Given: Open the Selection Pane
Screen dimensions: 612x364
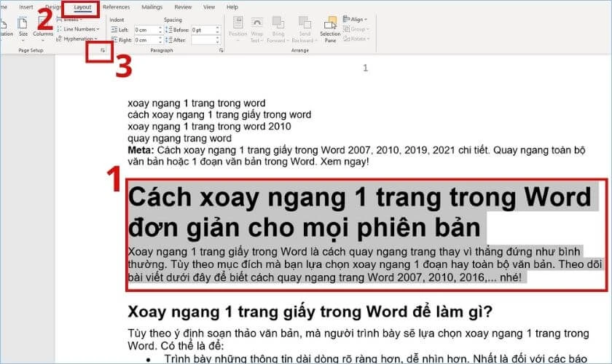Looking at the screenshot, I should 330,29.
